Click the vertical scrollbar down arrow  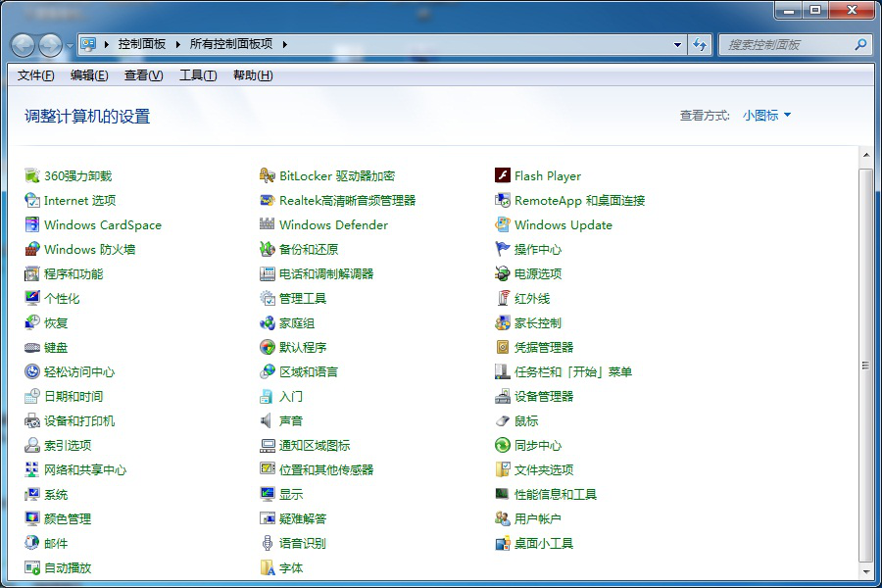[865, 570]
